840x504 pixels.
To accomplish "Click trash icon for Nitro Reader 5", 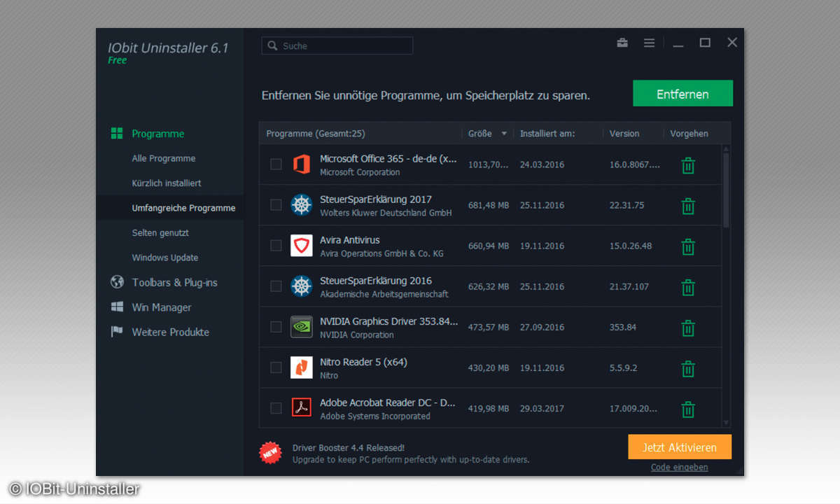I will click(x=688, y=368).
